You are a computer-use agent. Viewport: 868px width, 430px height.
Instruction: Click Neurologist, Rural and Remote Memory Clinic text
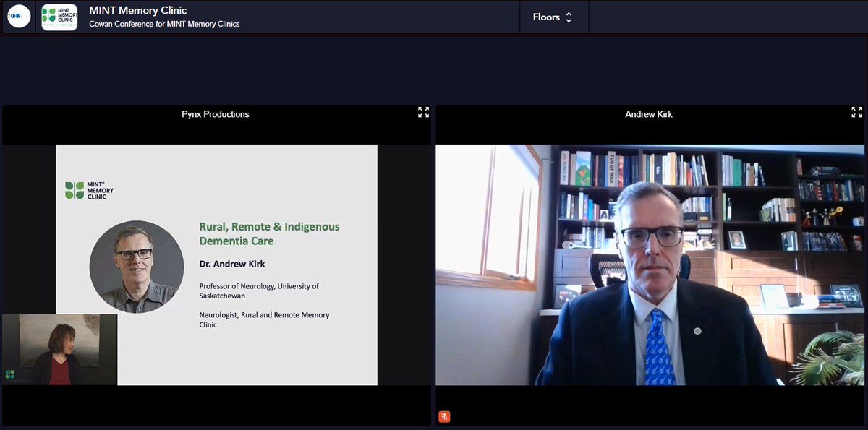point(264,319)
